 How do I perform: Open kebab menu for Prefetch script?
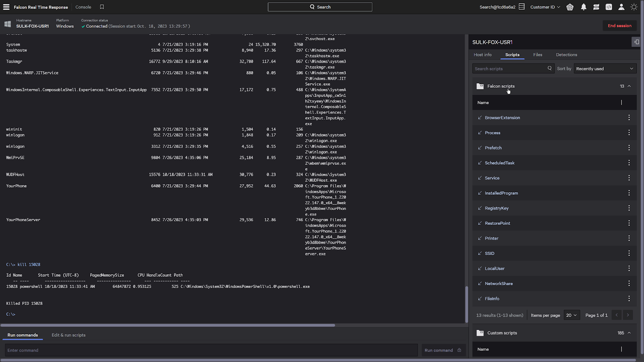(x=629, y=148)
